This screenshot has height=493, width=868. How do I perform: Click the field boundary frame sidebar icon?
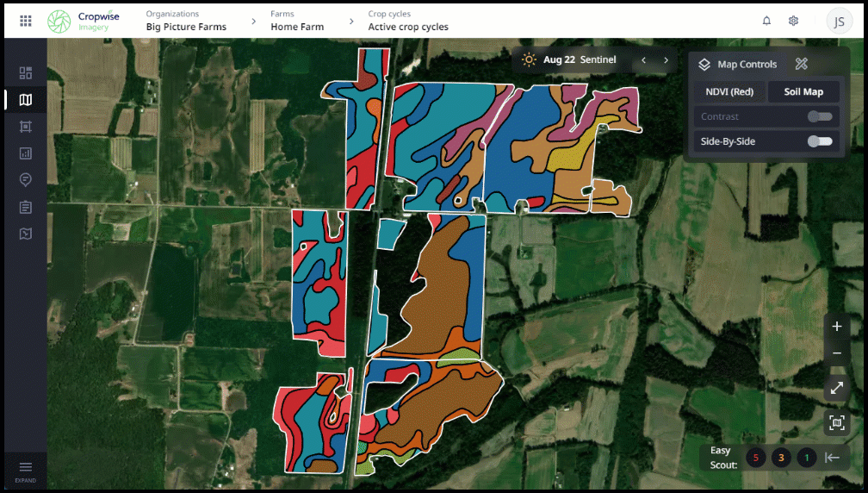[x=26, y=127]
